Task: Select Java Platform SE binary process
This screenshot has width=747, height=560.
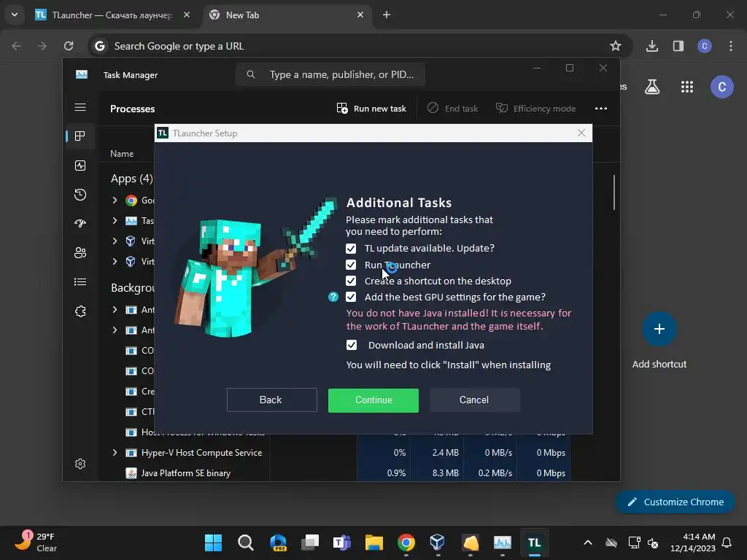Action: pos(186,472)
